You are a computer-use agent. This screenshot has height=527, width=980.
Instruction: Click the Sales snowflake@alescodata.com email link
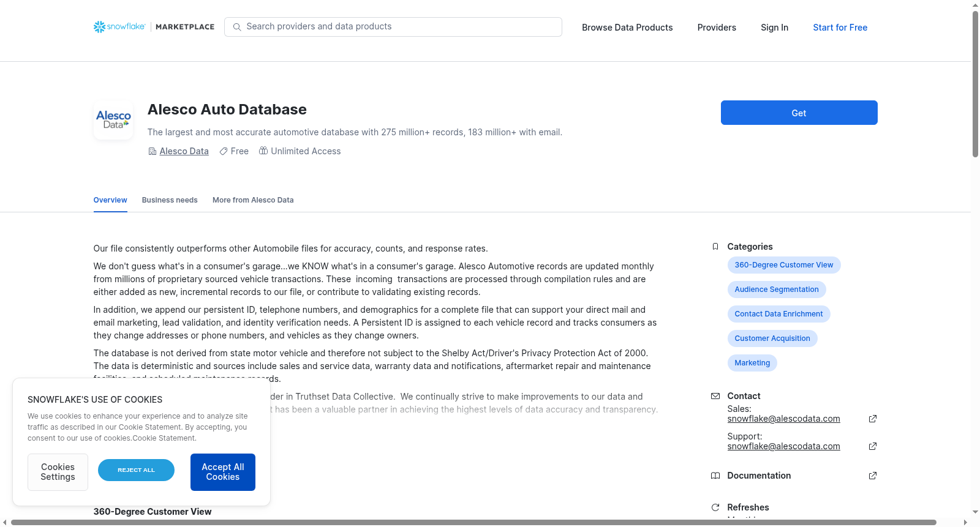tap(783, 419)
